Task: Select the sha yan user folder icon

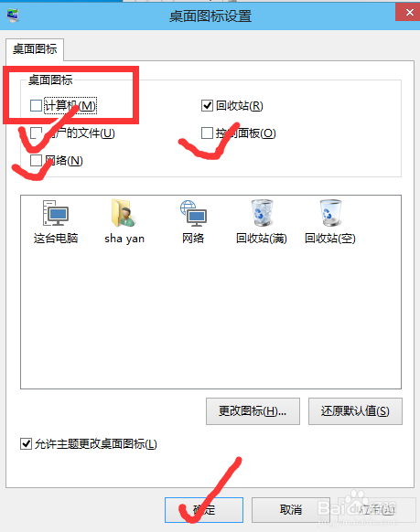Action: [124, 222]
